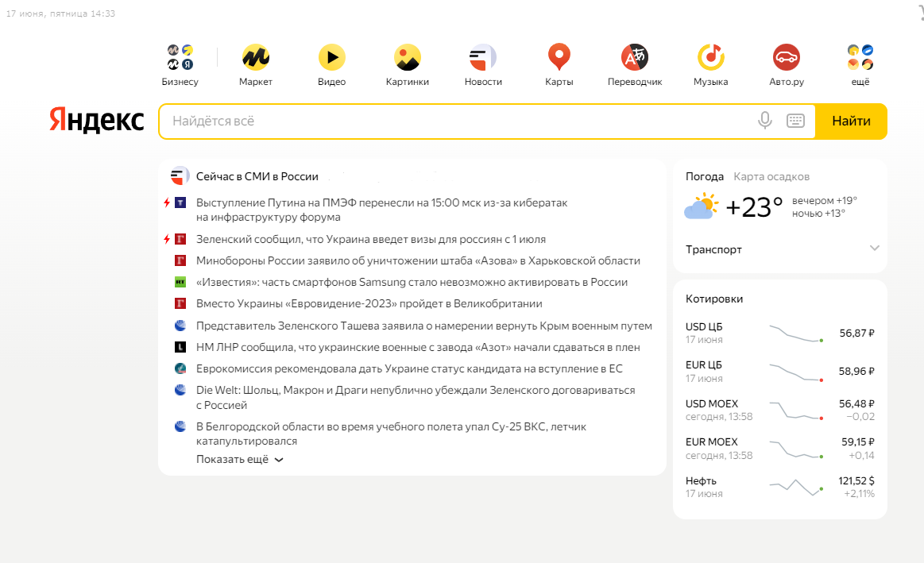Open the Нефть oil quote row
This screenshot has width=924, height=563.
click(x=779, y=487)
